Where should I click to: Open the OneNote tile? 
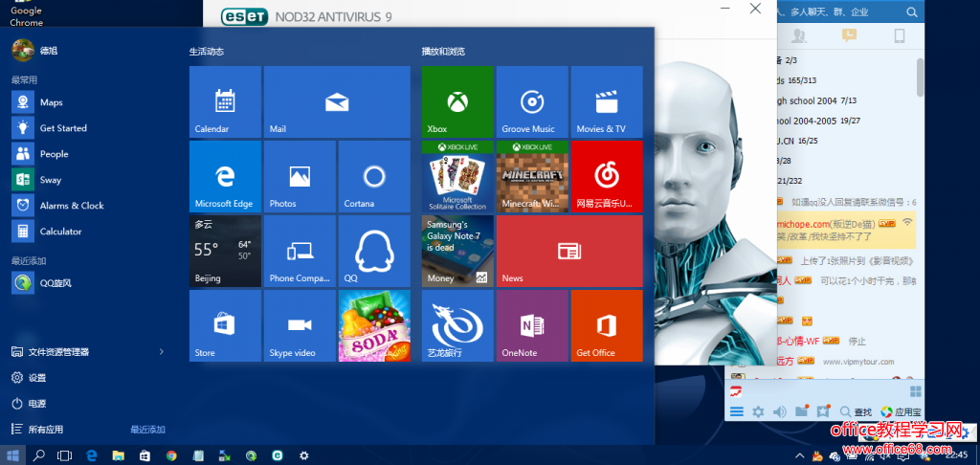[x=532, y=325]
